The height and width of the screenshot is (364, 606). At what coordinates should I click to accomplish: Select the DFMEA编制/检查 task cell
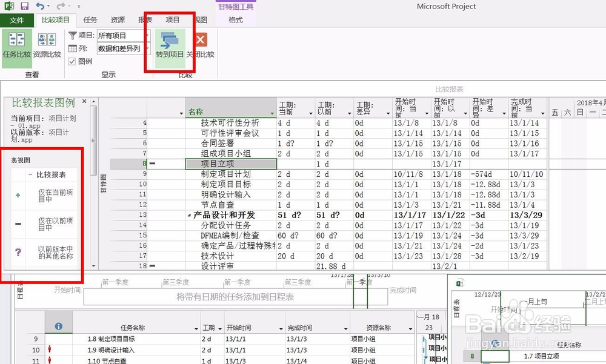[x=231, y=236]
